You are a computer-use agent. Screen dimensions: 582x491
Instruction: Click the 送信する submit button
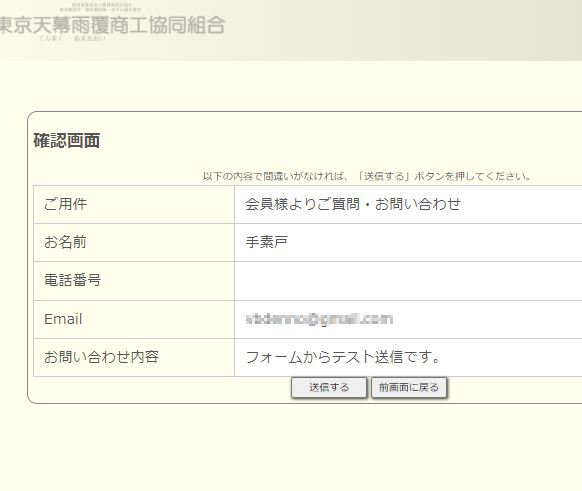coord(329,387)
